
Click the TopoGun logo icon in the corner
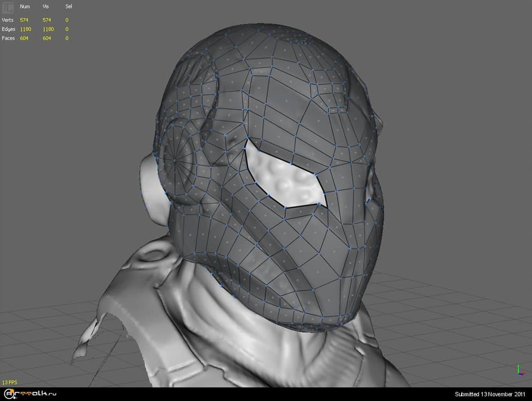8,7
